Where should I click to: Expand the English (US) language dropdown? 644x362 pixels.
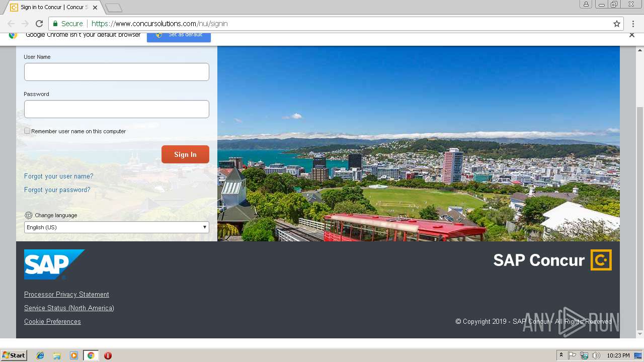117,227
